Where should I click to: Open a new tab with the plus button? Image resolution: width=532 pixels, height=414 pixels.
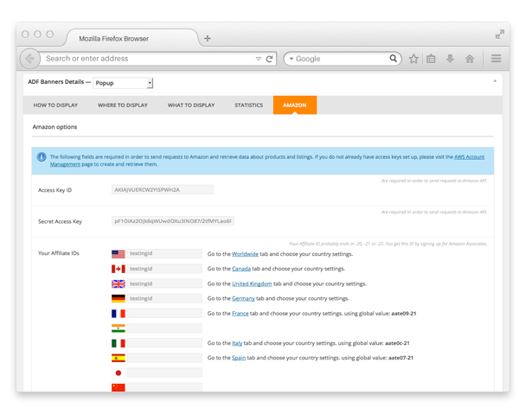(x=208, y=38)
